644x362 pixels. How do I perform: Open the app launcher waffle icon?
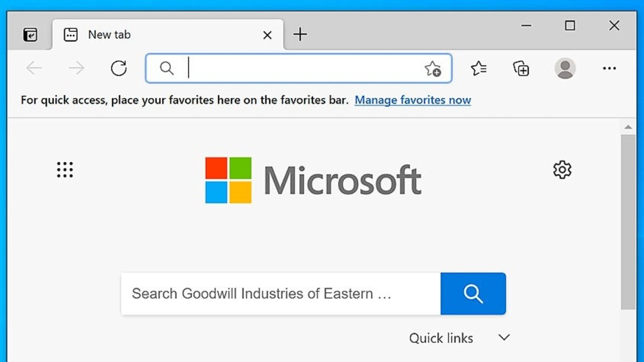point(65,170)
